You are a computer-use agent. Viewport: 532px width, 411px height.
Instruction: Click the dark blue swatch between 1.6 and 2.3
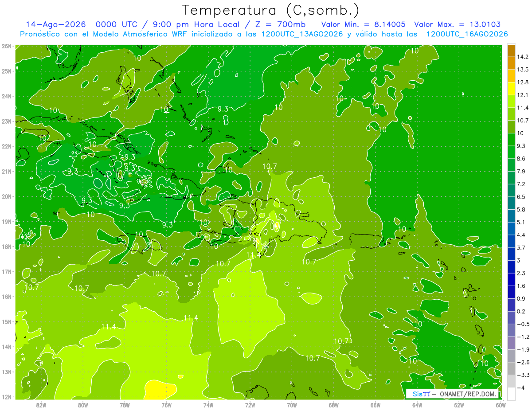point(511,279)
